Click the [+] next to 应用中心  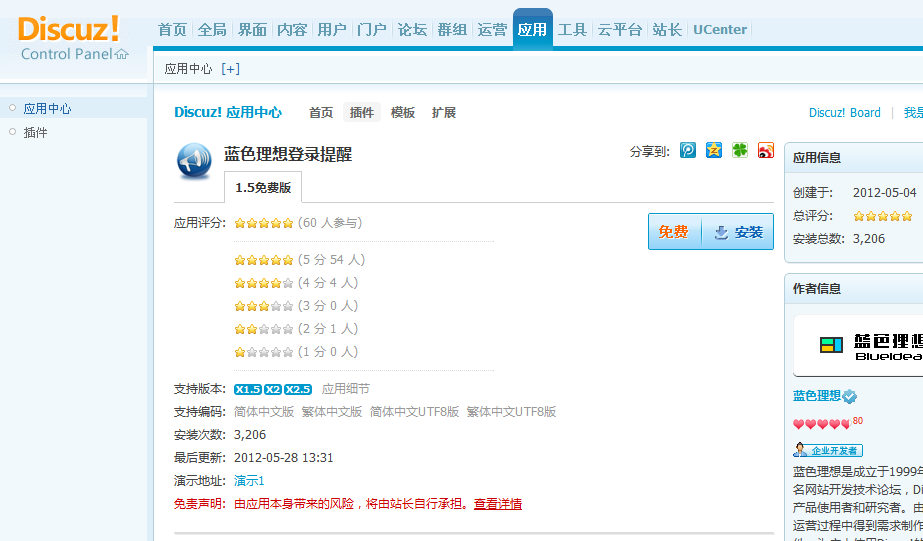point(230,69)
